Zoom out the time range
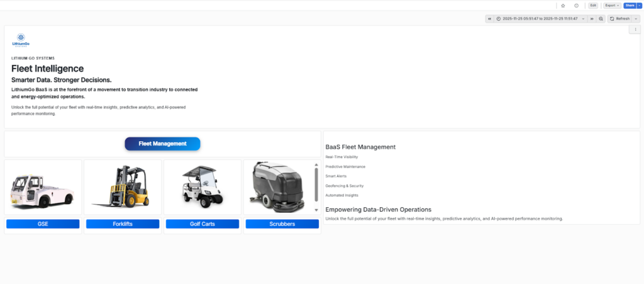Viewport: 644px width, 284px height. click(601, 19)
